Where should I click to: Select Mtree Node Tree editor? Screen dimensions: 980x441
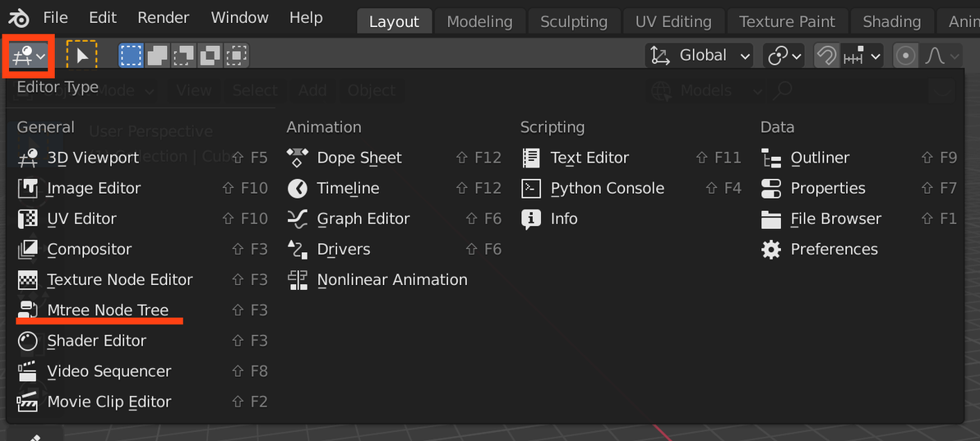[x=108, y=310]
